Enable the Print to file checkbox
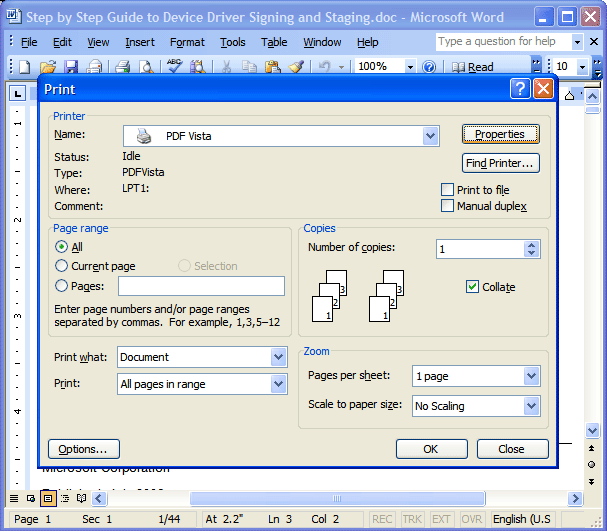 coord(448,190)
